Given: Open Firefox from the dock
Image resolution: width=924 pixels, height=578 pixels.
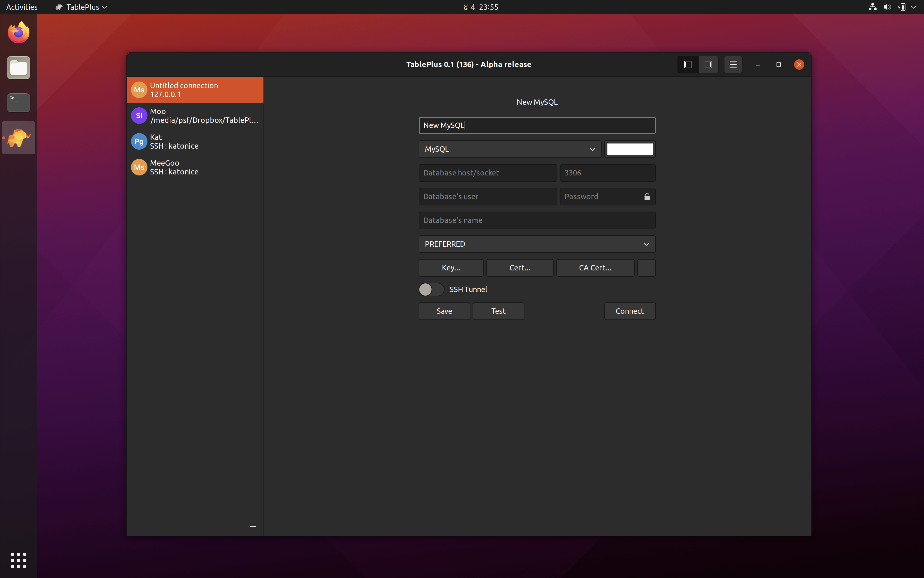Looking at the screenshot, I should click(18, 33).
